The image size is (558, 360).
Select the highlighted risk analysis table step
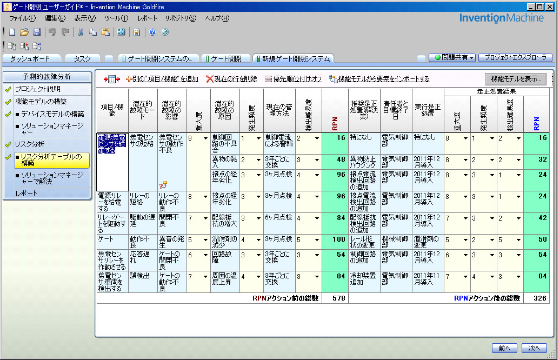click(x=52, y=160)
